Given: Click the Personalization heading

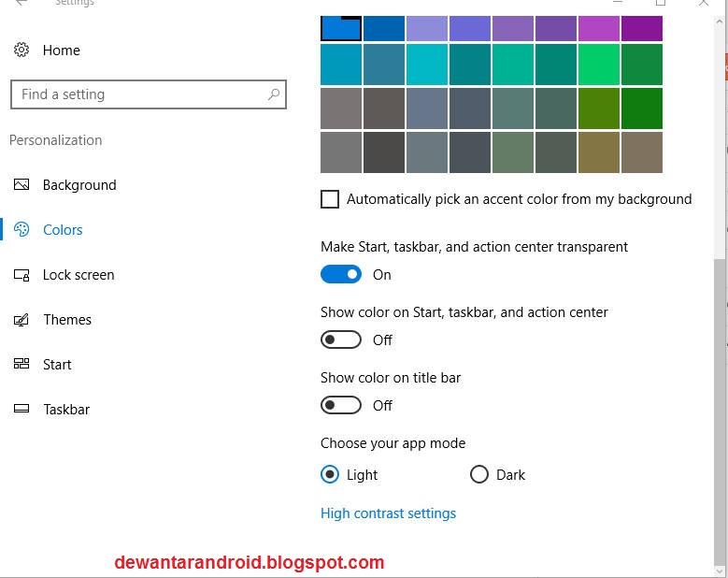Looking at the screenshot, I should click(56, 140).
